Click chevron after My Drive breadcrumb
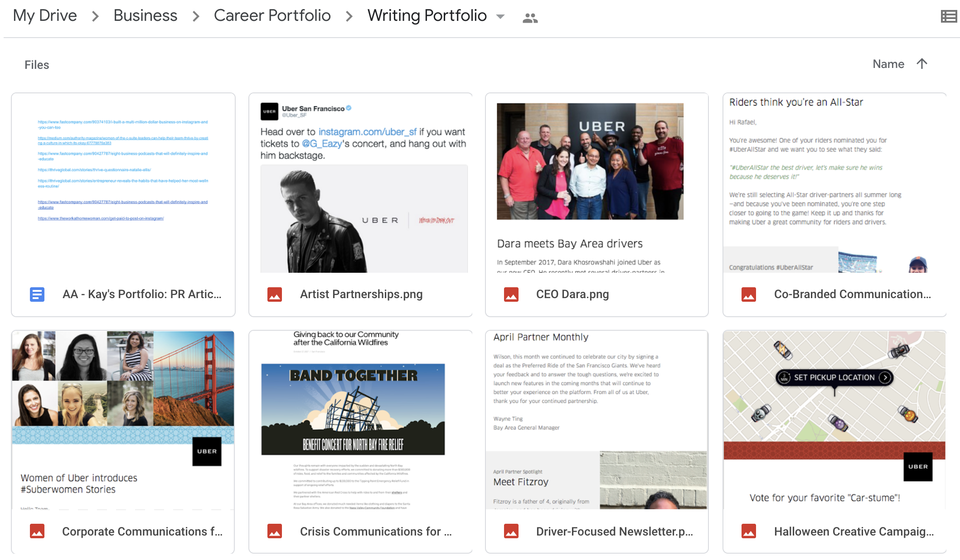960x560 pixels. click(x=95, y=17)
